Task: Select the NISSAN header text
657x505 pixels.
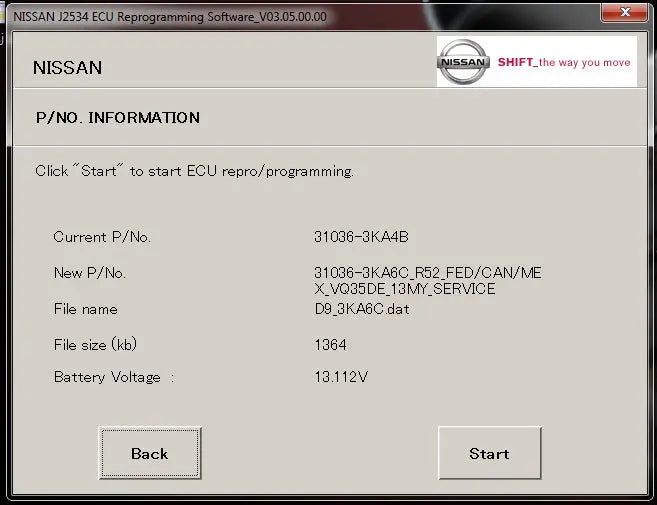Action: point(67,68)
